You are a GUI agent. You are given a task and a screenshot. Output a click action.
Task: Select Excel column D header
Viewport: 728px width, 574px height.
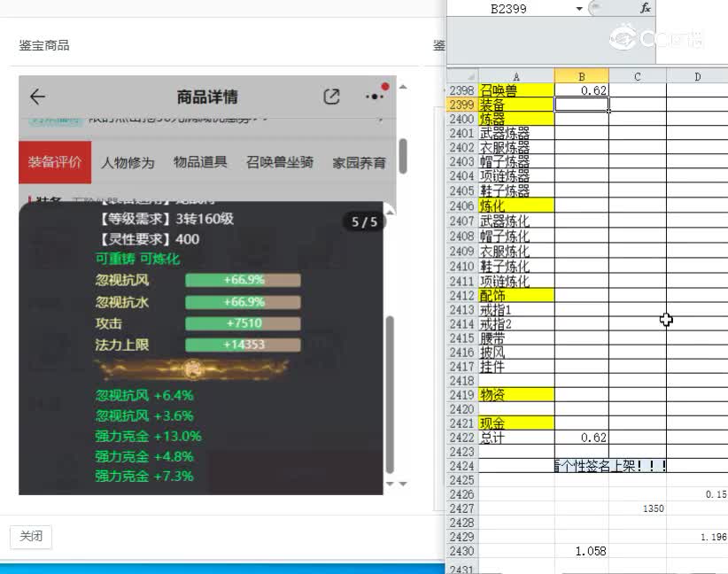(697, 76)
